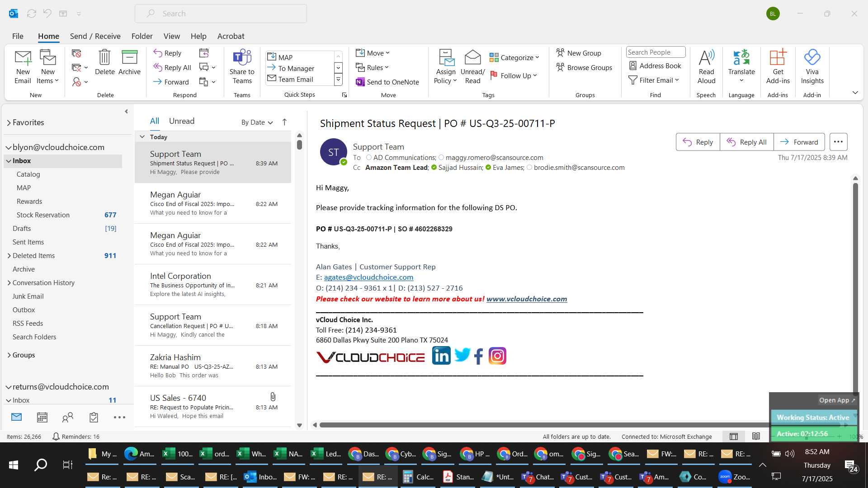Viewport: 868px width, 488px height.
Task: Open more actions ellipsis in reading pane
Action: pyautogui.click(x=838, y=142)
